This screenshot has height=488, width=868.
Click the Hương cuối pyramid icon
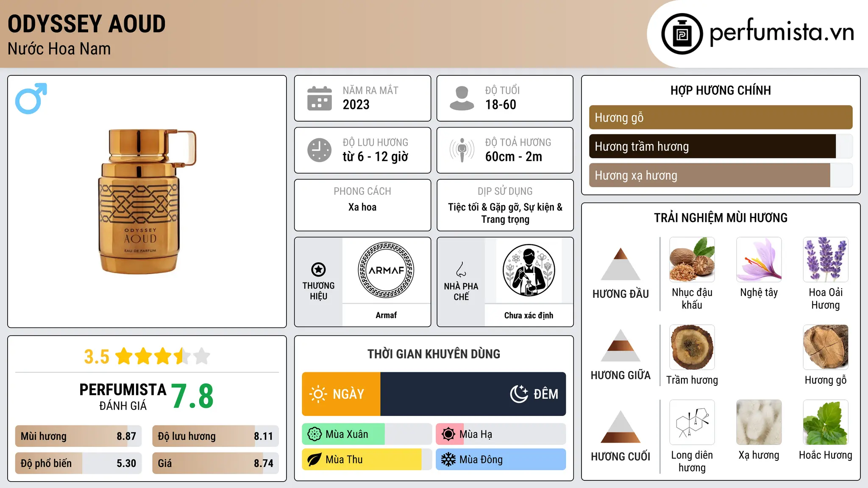click(620, 427)
